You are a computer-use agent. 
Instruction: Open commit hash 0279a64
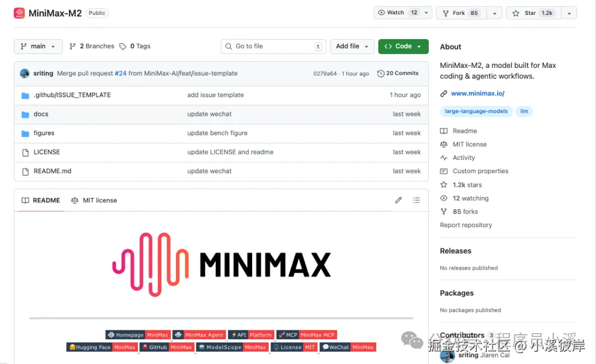pyautogui.click(x=324, y=74)
